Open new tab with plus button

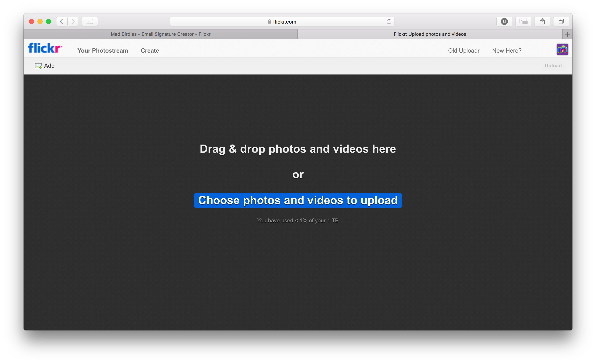pyautogui.click(x=567, y=34)
